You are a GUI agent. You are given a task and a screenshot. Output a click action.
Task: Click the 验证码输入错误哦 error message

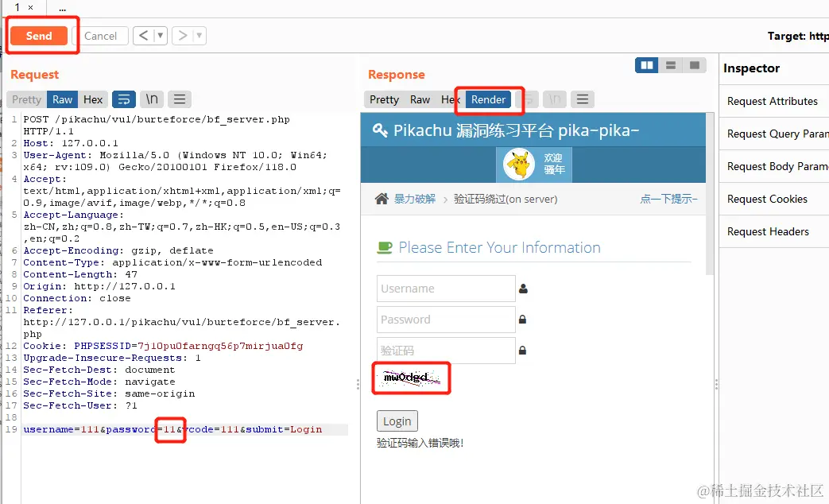pyautogui.click(x=420, y=443)
